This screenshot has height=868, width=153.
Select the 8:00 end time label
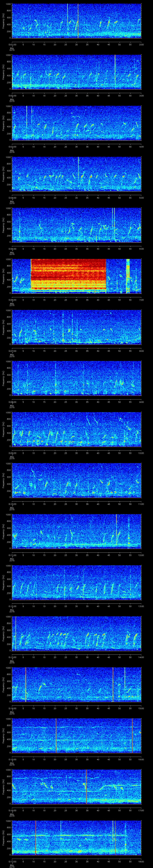coord(141,351)
